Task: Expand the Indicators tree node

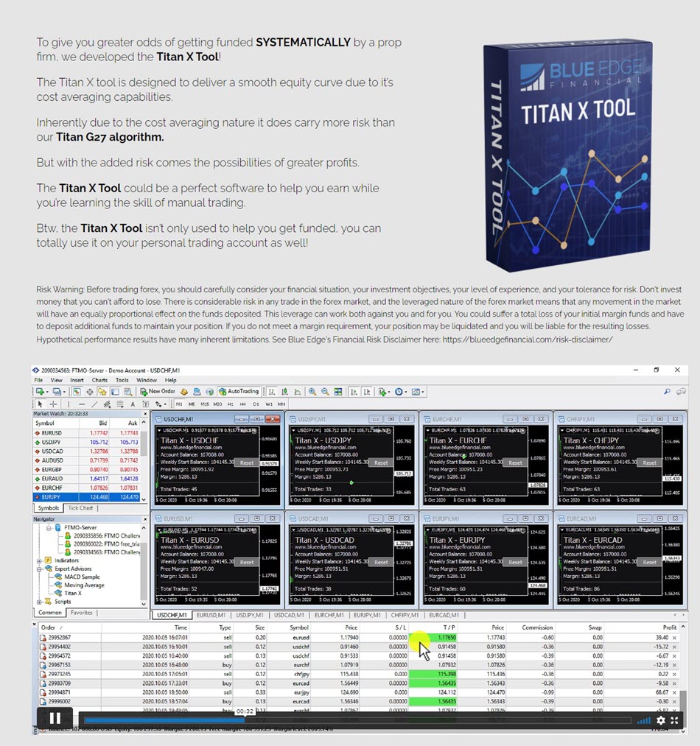Action: pos(39,560)
